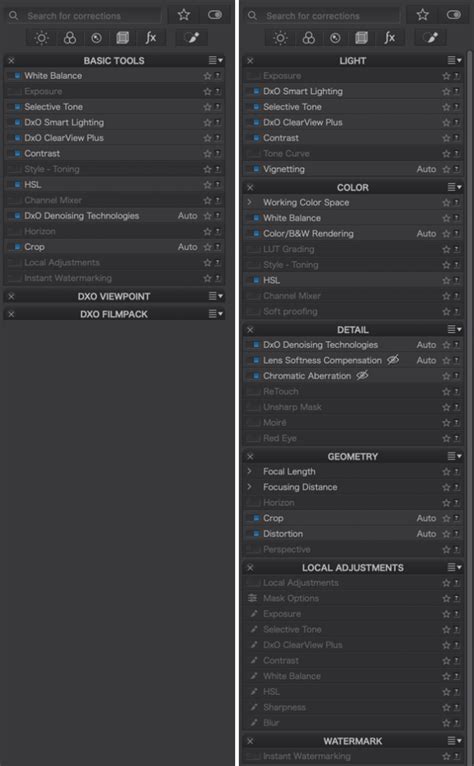
Task: Disable Color/B&W Rendering toggle
Action: (x=253, y=234)
